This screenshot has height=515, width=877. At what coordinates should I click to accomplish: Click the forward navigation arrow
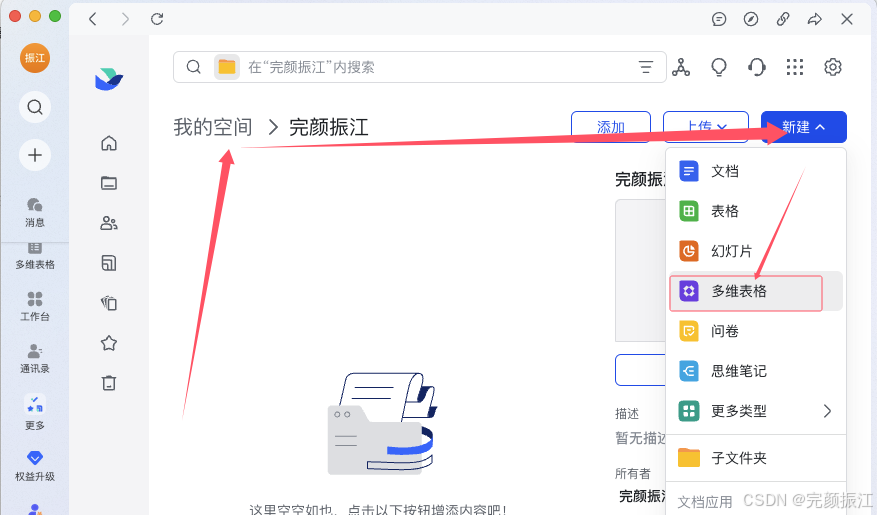point(125,19)
